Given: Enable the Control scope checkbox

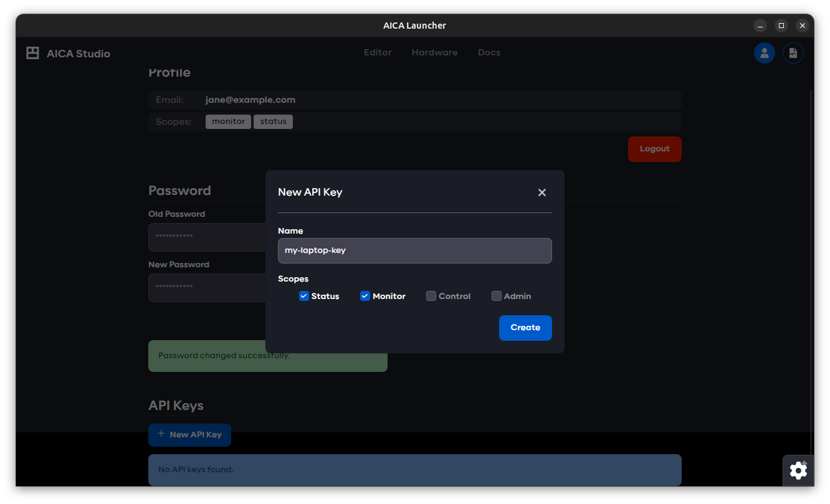Looking at the screenshot, I should coord(431,296).
